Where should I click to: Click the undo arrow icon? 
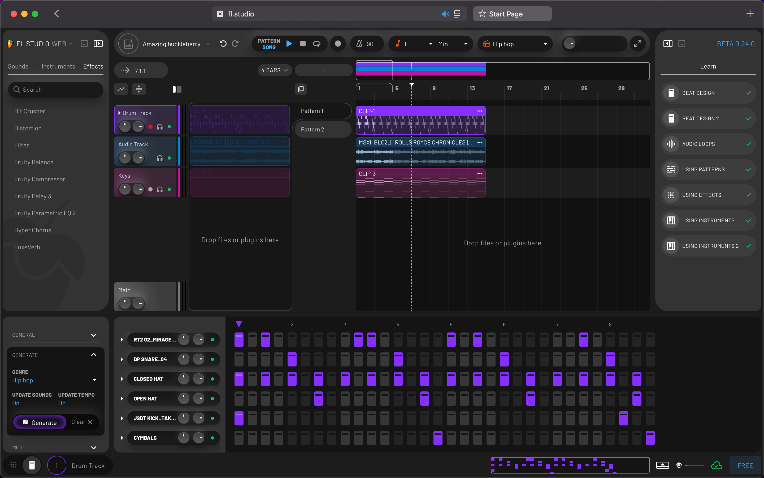[223, 44]
